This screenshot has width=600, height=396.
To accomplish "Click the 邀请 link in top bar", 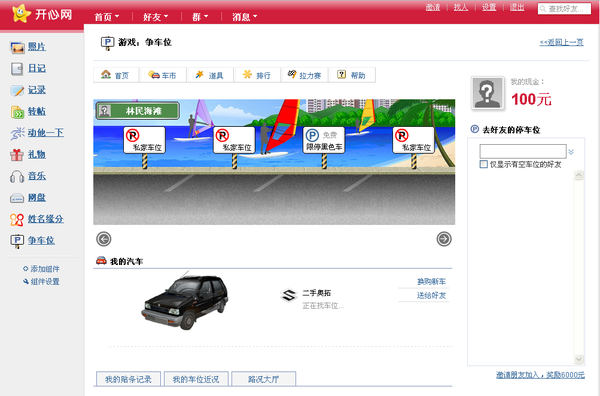I will coord(433,7).
